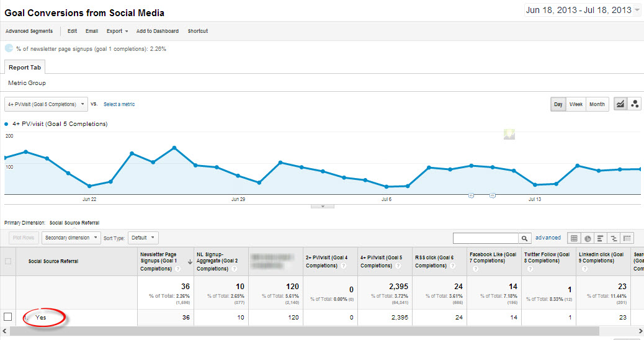This screenshot has height=340, width=644.
Task: Check the header select-all checkbox
Action: point(8,261)
